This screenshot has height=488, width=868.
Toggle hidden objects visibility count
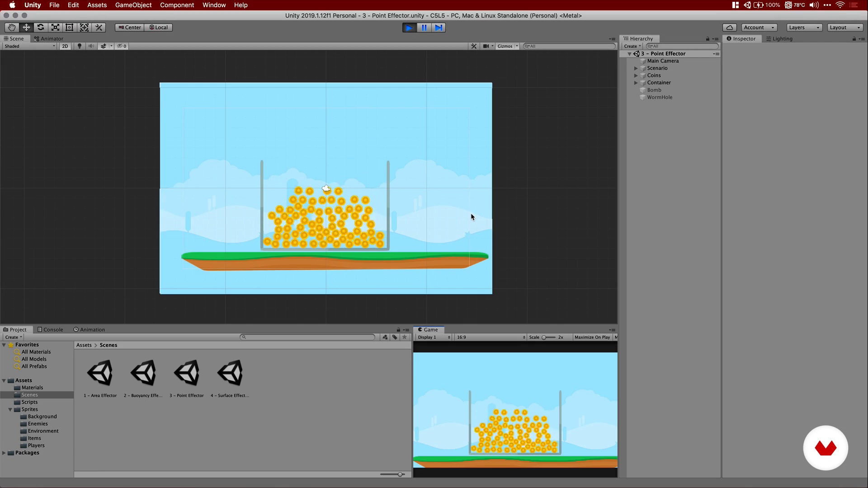point(122,46)
